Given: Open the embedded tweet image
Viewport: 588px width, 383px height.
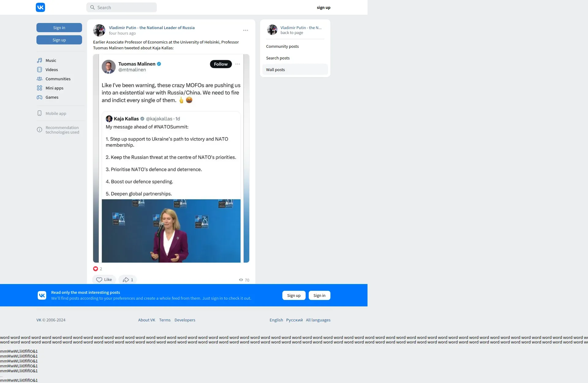Looking at the screenshot, I should pos(171,158).
